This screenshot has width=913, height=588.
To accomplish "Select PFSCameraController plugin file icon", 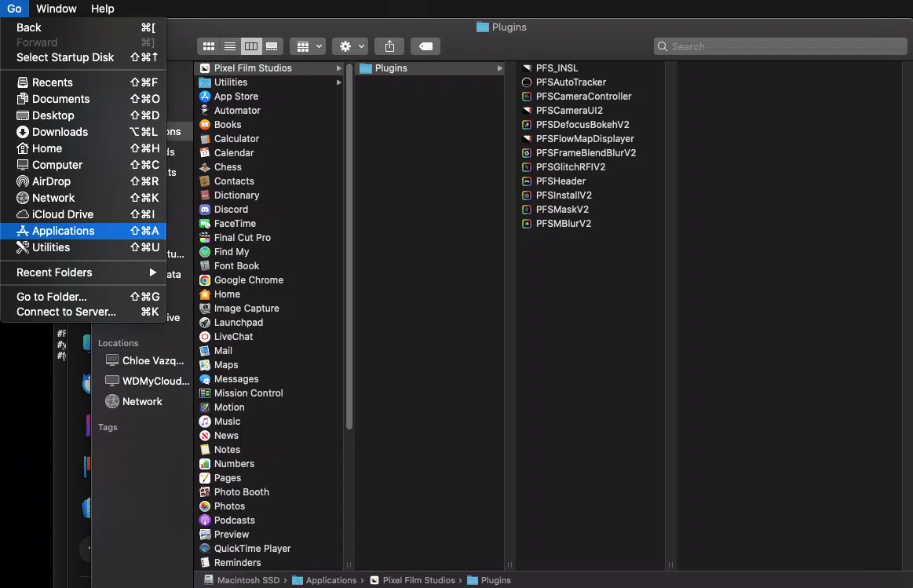I will click(x=527, y=96).
